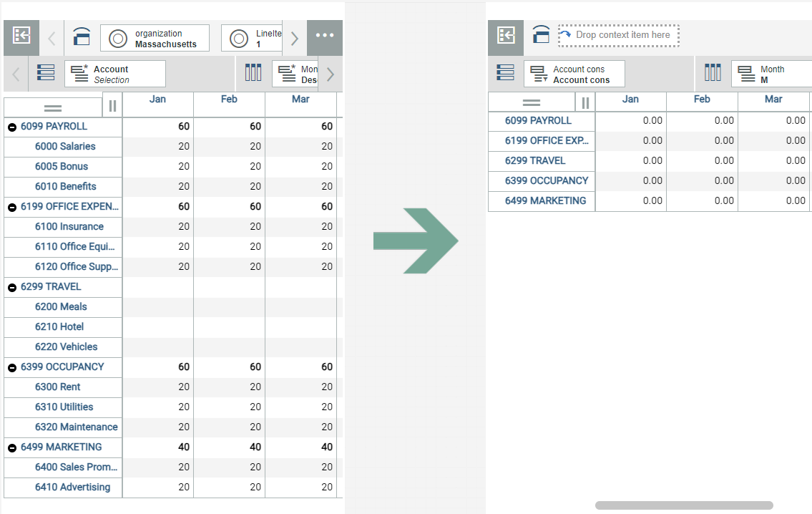Click the columns icon in right view
812x514 pixels.
pyautogui.click(x=713, y=73)
